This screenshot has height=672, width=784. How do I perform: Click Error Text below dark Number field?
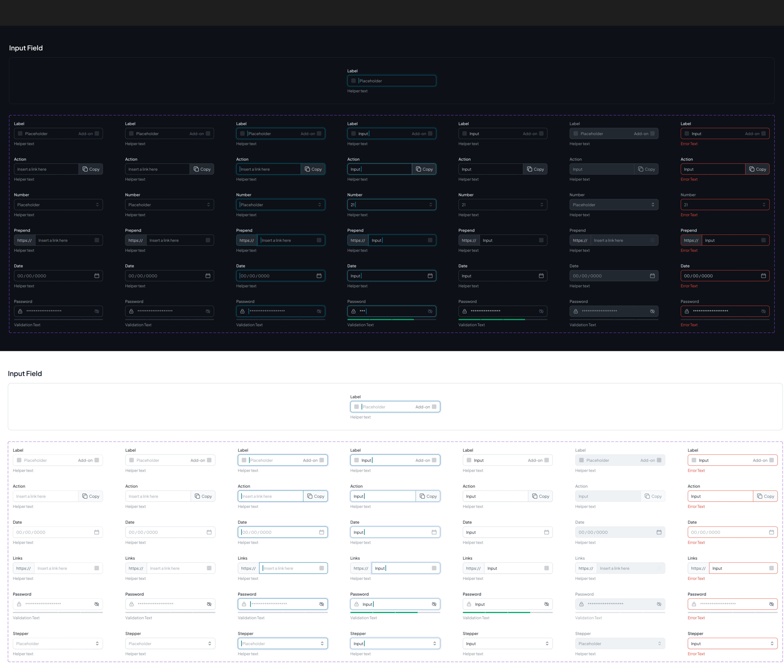point(689,215)
